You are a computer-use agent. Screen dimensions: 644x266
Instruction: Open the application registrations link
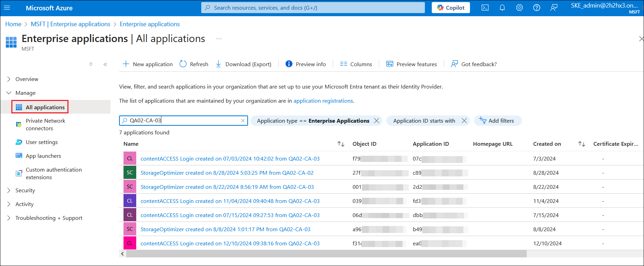click(x=323, y=101)
